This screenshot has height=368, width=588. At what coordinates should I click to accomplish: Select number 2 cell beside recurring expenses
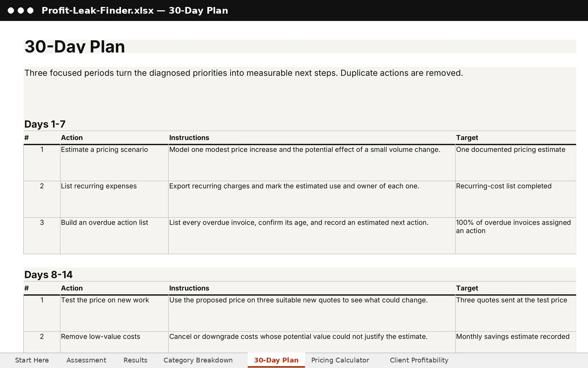coord(42,199)
